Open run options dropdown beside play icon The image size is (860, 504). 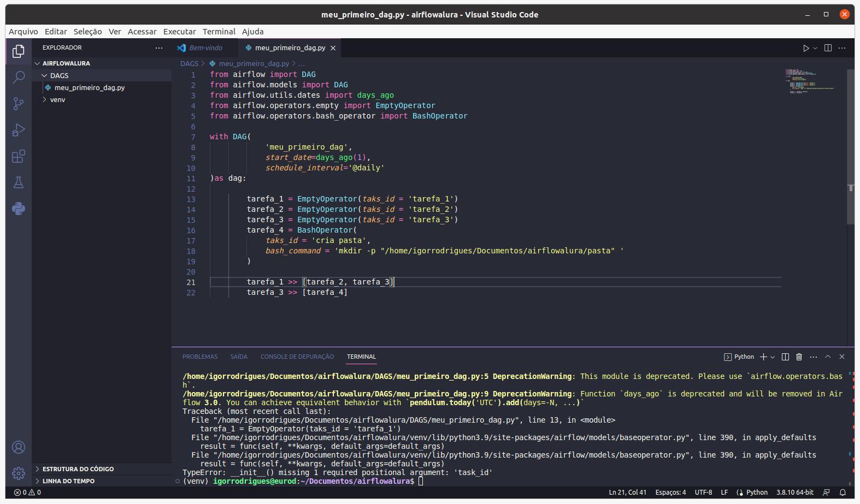(815, 48)
